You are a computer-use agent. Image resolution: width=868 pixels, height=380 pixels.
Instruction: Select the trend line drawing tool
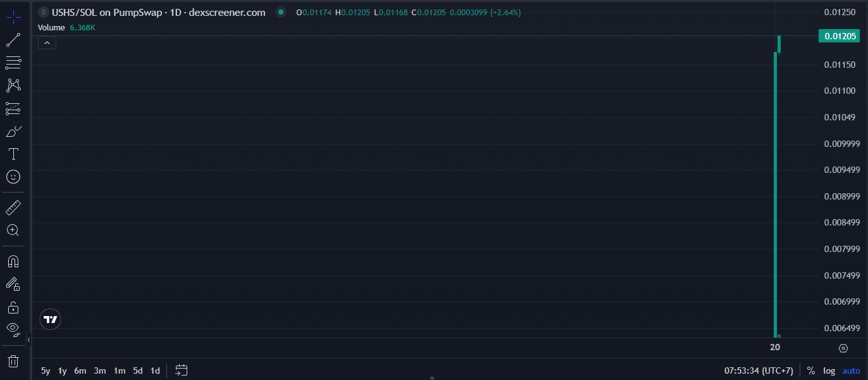[x=13, y=41]
